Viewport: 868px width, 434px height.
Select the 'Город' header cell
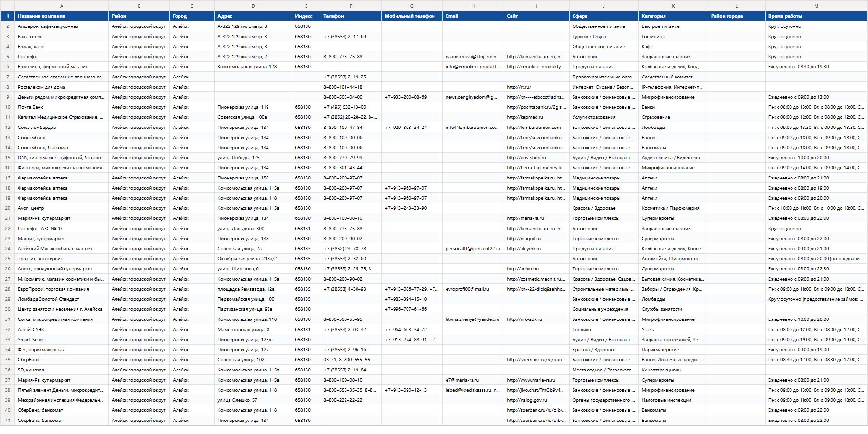192,16
